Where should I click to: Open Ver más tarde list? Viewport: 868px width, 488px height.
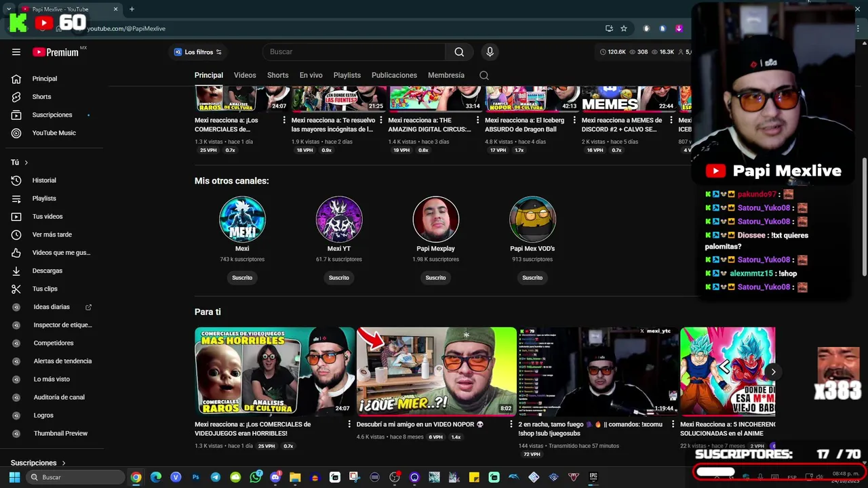pos(52,235)
